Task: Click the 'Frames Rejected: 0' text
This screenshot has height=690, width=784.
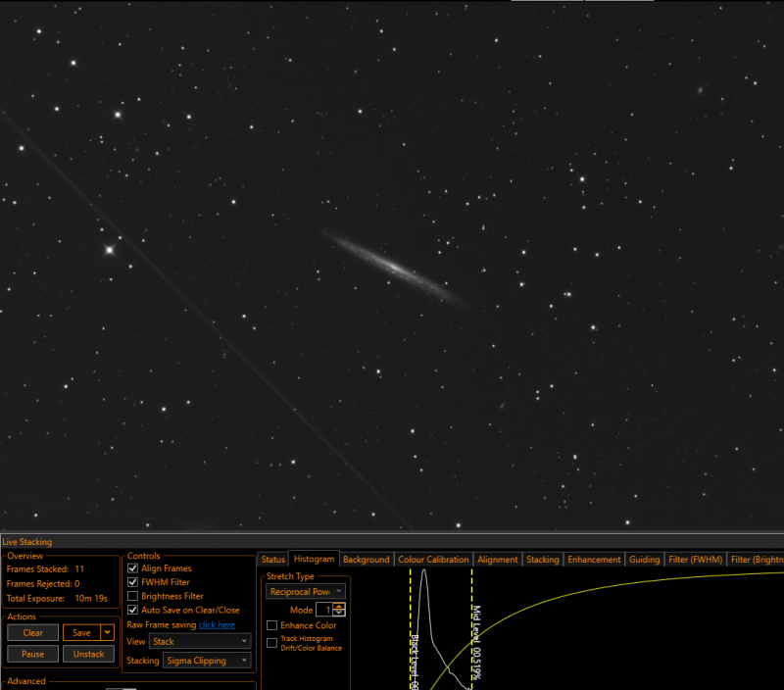Action: [43, 583]
